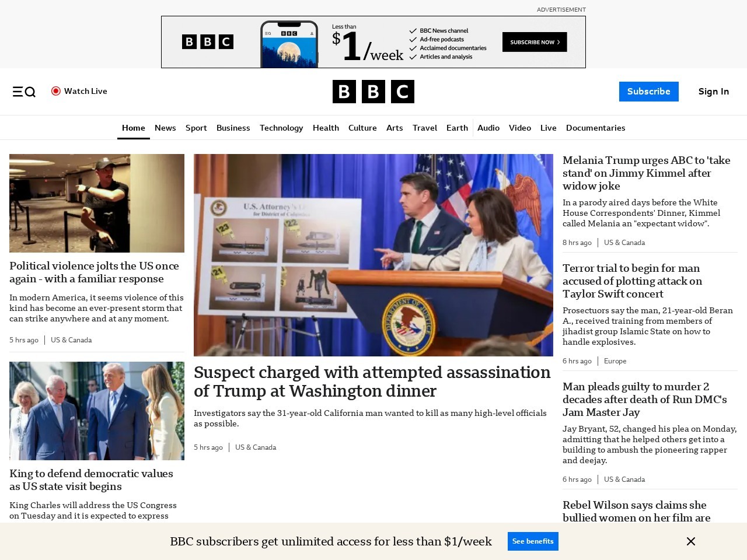Navigate to the Health section
747x560 pixels.
point(326,128)
